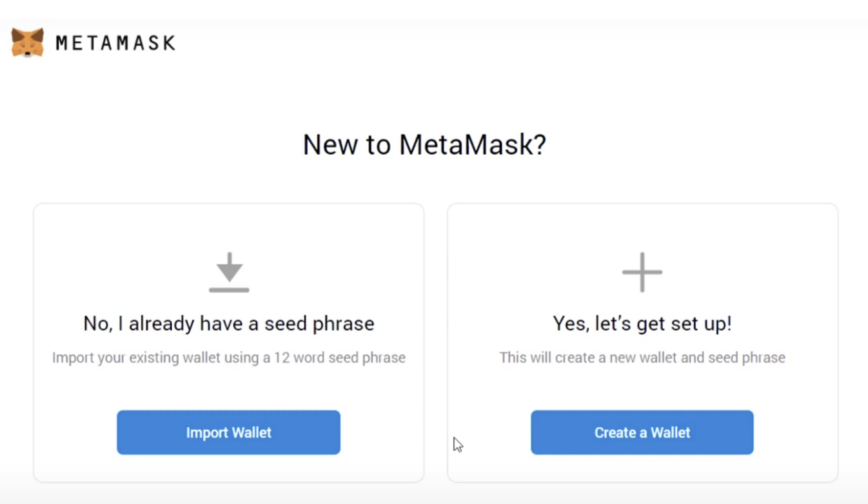868x504 pixels.
Task: Click the "New to MetaMask?" page heading
Action: click(x=424, y=144)
